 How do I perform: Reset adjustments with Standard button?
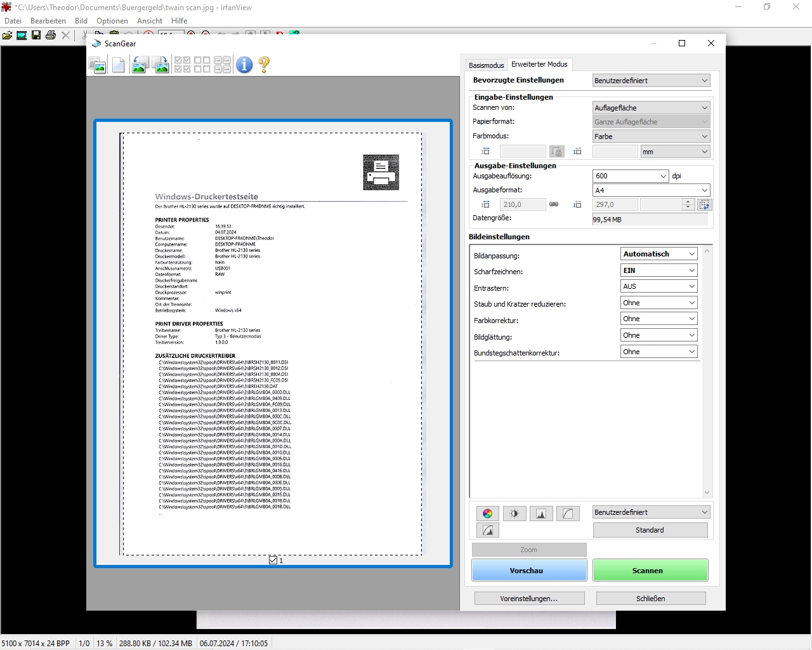650,530
